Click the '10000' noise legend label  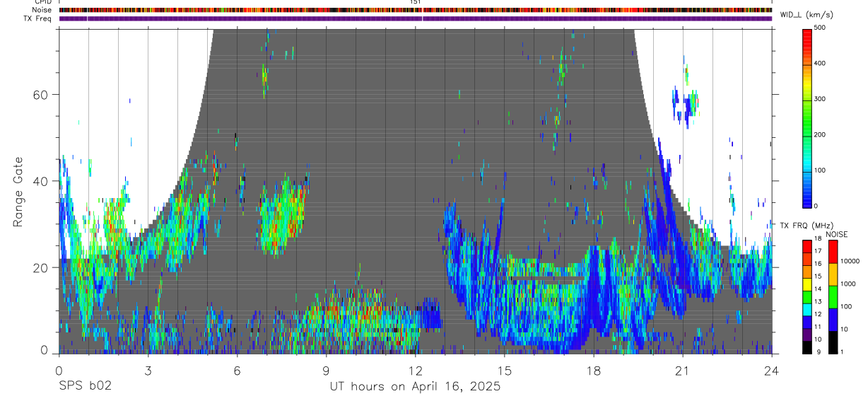point(849,261)
